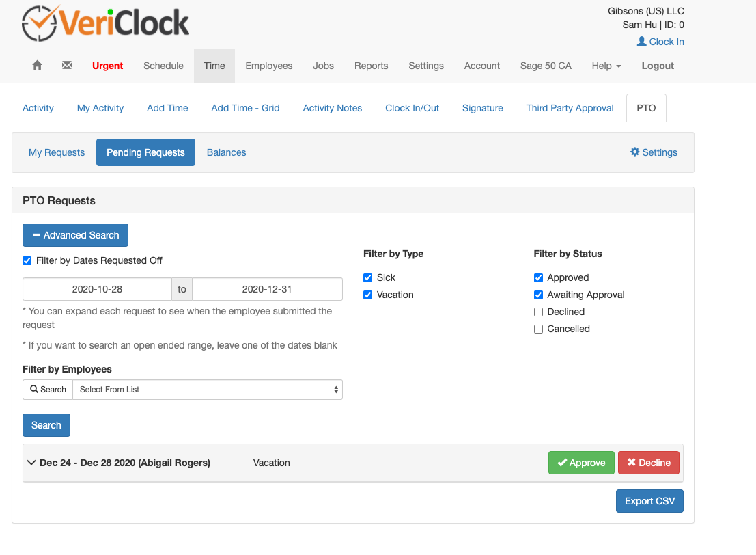Open the Select From List employee dropdown

(x=208, y=389)
